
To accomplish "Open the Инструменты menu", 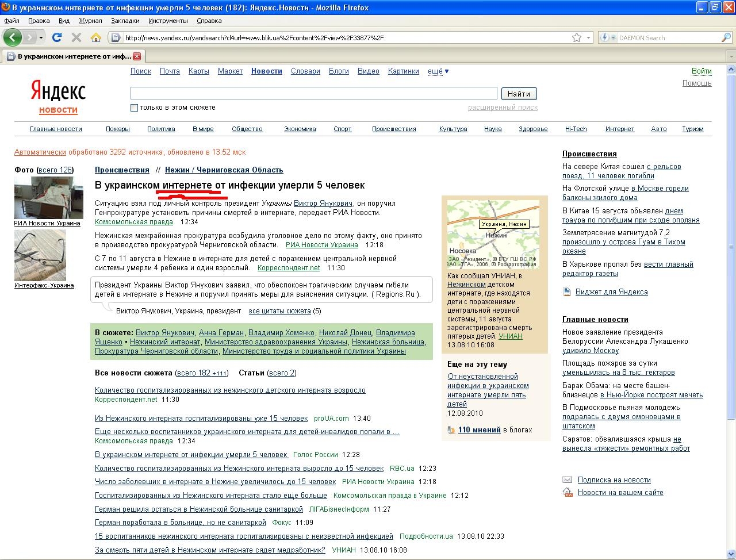I will [168, 21].
